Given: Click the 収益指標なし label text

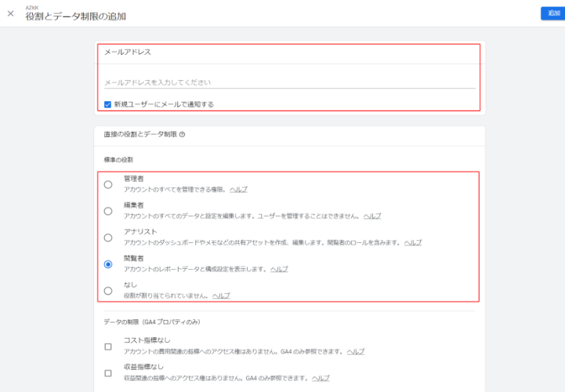Looking at the screenshot, I should pyautogui.click(x=143, y=367).
